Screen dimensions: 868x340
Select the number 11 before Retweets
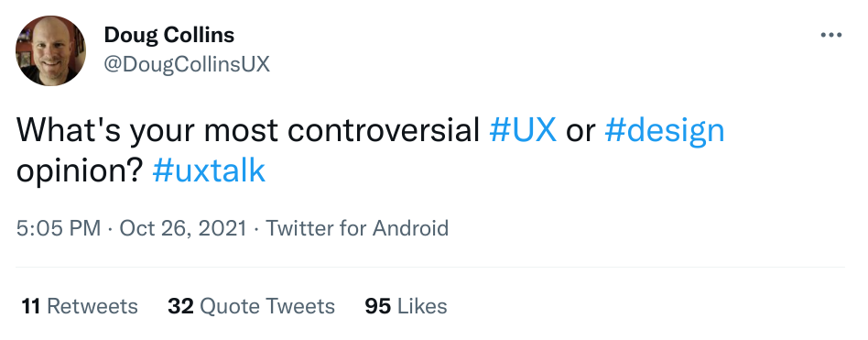31,306
